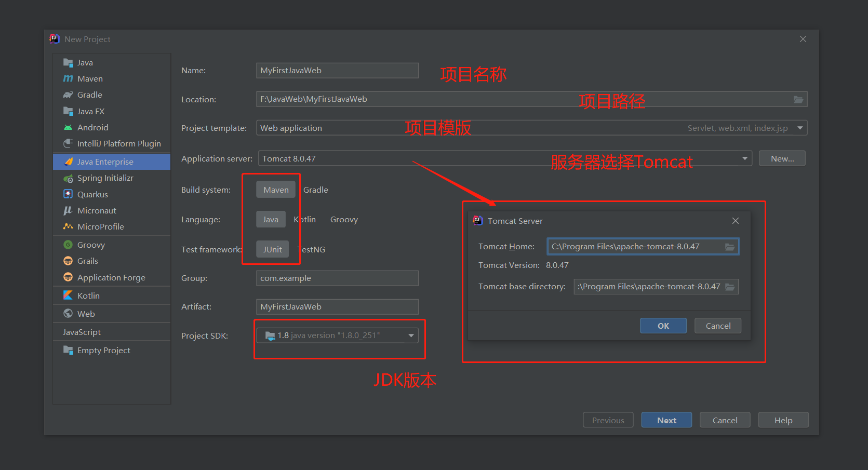Image resolution: width=868 pixels, height=470 pixels.
Task: Open the Project SDK dropdown arrow
Action: pyautogui.click(x=411, y=335)
